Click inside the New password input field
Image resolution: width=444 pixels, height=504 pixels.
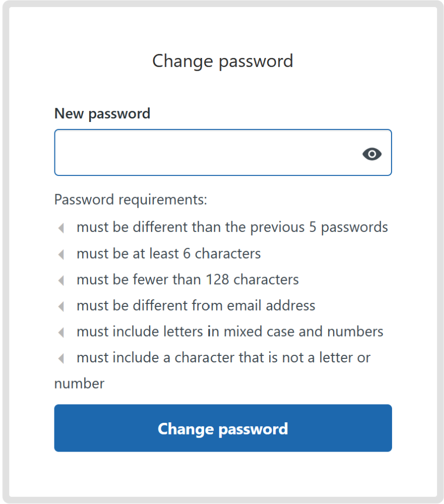click(x=212, y=152)
